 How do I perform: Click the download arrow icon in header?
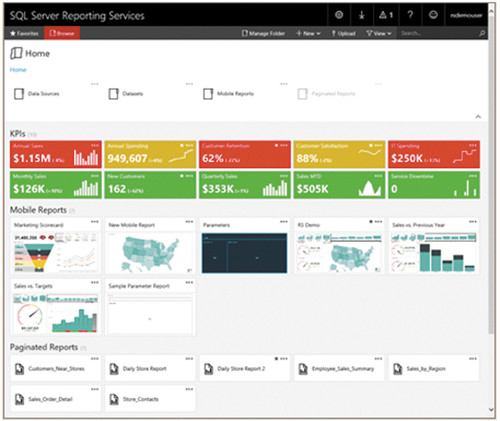coord(362,15)
